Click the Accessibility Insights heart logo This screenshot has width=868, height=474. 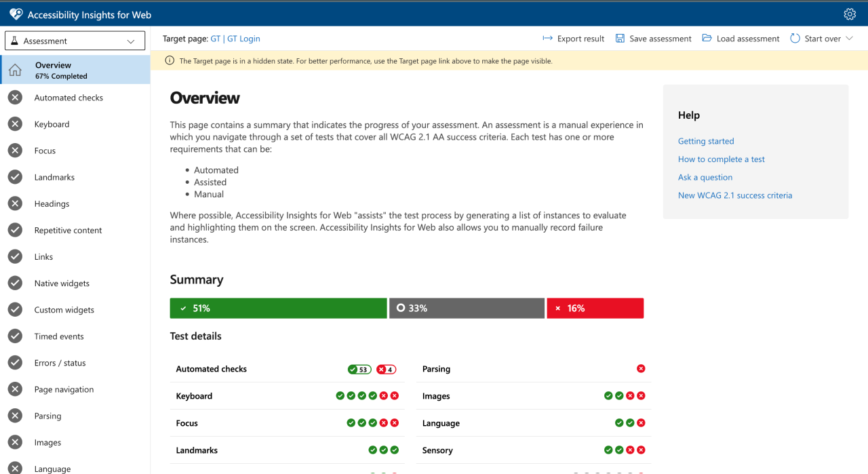16,14
